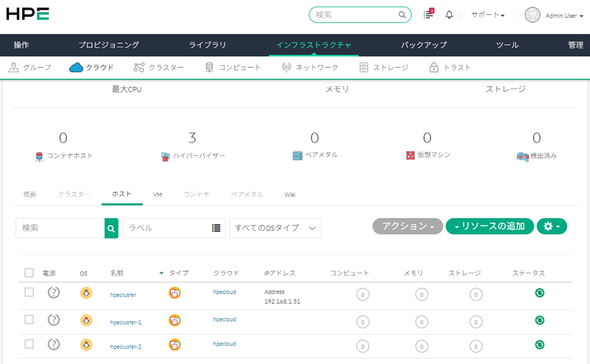Click the power status icon for hpecluster

tap(53, 293)
